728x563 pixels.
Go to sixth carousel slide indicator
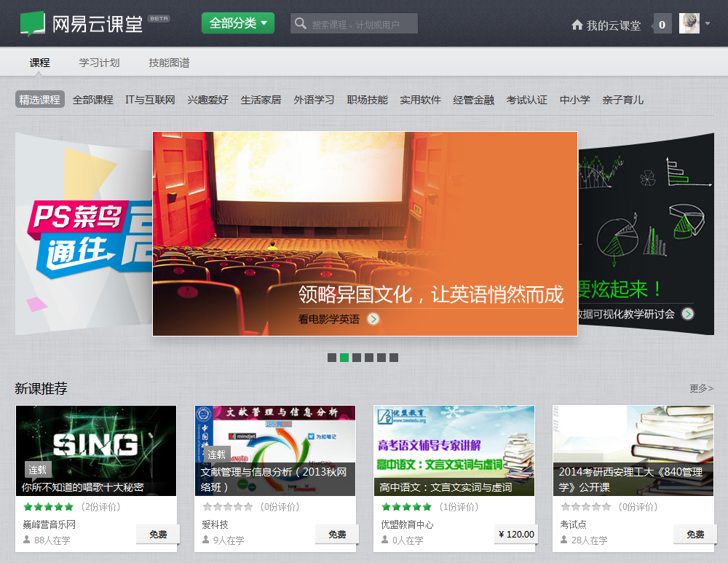point(394,357)
